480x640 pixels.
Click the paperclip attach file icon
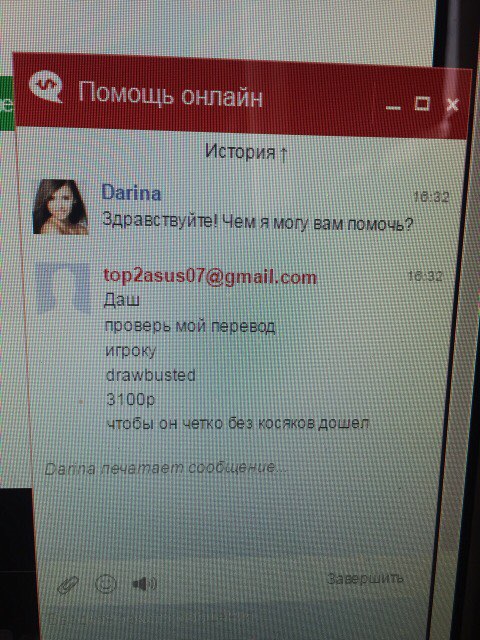(x=68, y=585)
